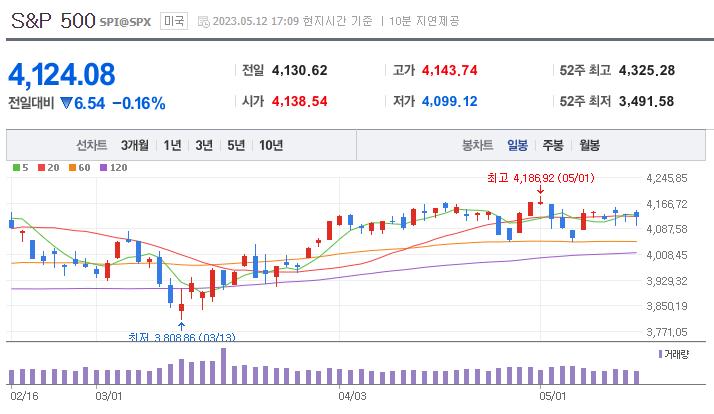Select the 3개월 line chart period
The height and width of the screenshot is (414, 714).
pos(134,145)
